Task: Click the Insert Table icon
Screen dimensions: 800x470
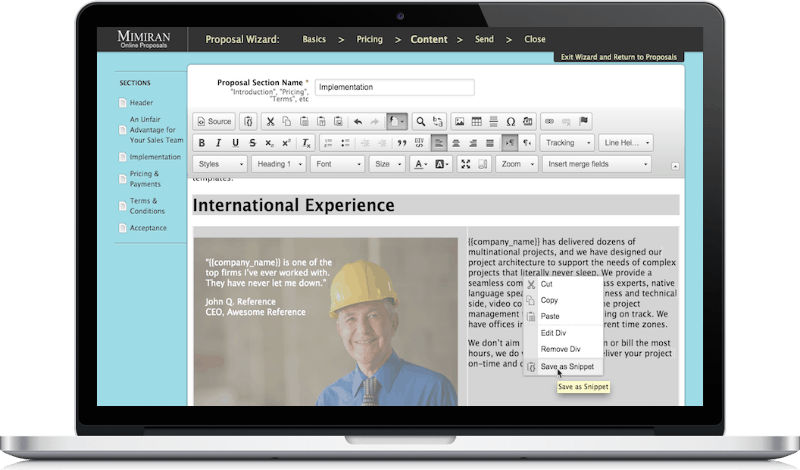Action: [477, 121]
